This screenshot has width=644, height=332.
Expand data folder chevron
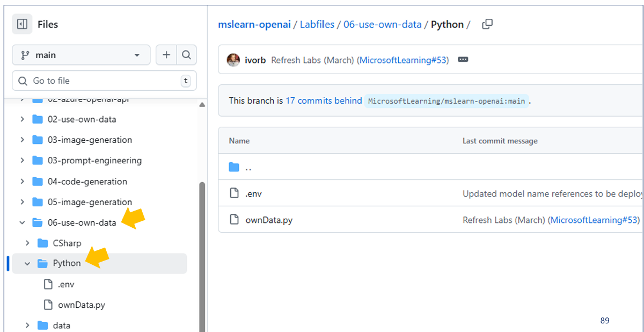tap(27, 326)
